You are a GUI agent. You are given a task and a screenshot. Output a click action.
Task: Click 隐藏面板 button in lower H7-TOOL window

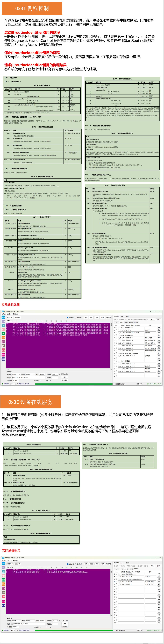click(108, 564)
